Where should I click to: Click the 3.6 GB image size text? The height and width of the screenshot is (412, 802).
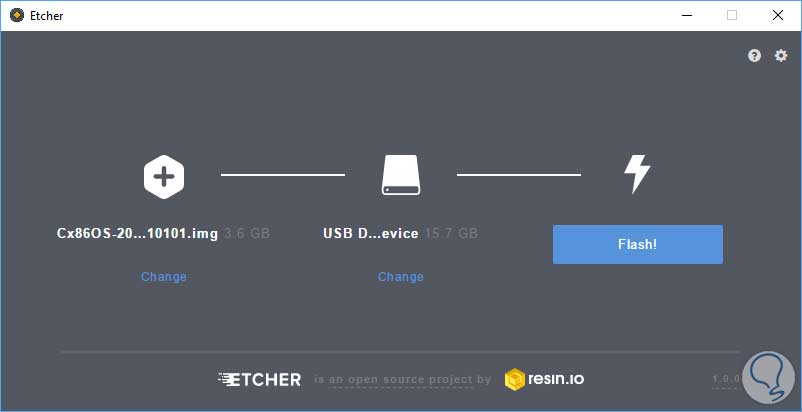247,234
